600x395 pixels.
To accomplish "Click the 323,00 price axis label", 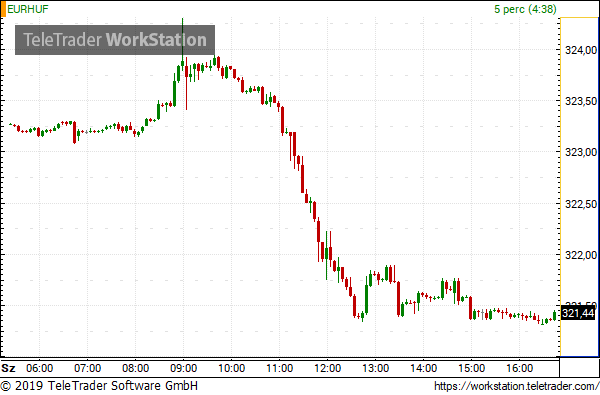I will click(x=581, y=152).
